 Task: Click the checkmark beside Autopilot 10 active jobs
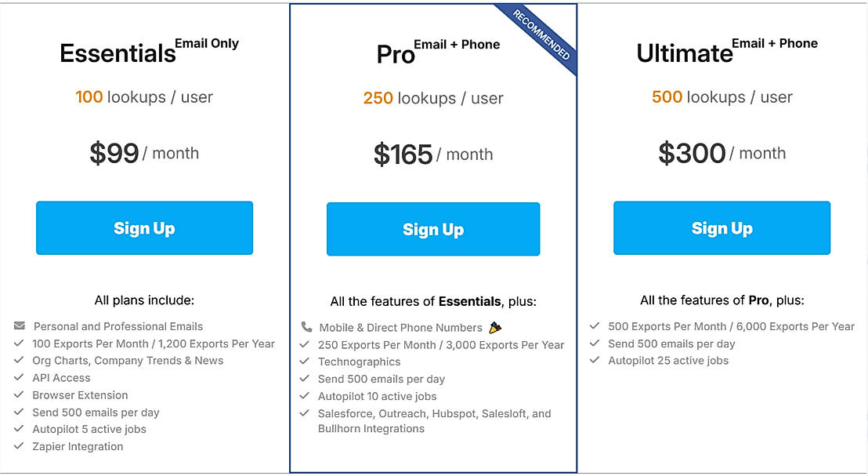click(306, 396)
